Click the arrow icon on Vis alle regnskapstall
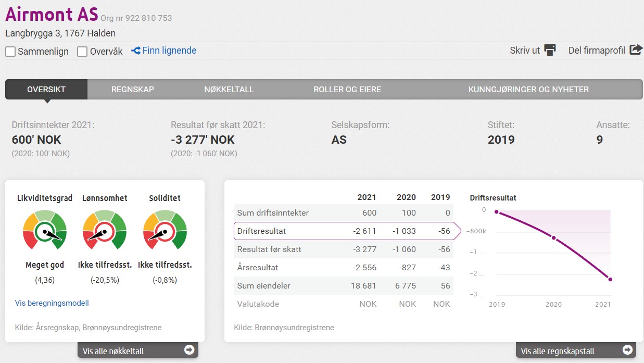 coord(627,350)
